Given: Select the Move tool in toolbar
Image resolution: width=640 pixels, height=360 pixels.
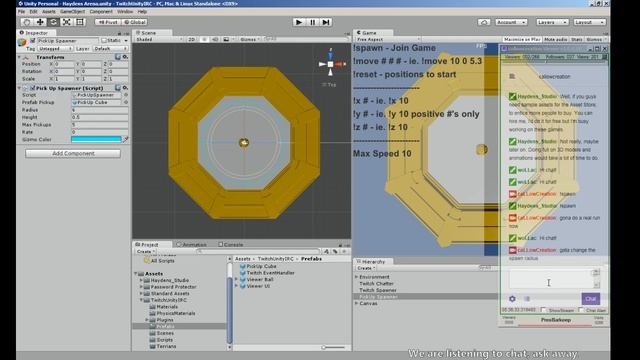Looking at the screenshot, I should pos(40,22).
